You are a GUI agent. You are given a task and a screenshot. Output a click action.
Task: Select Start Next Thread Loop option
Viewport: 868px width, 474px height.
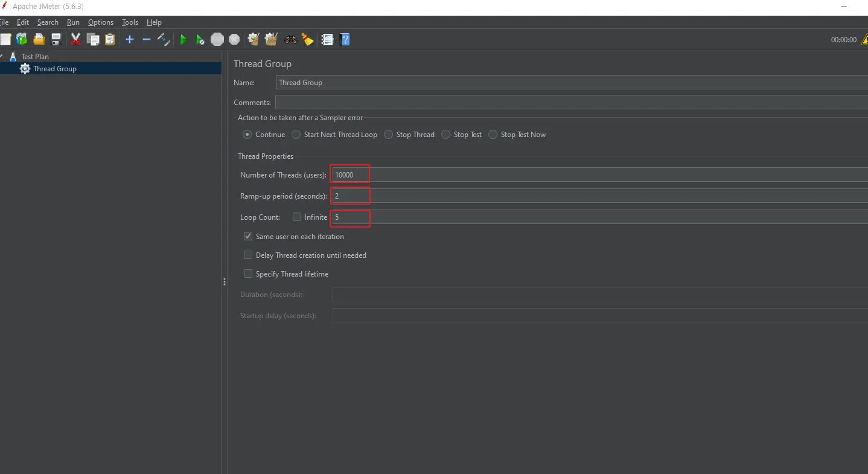(x=296, y=135)
